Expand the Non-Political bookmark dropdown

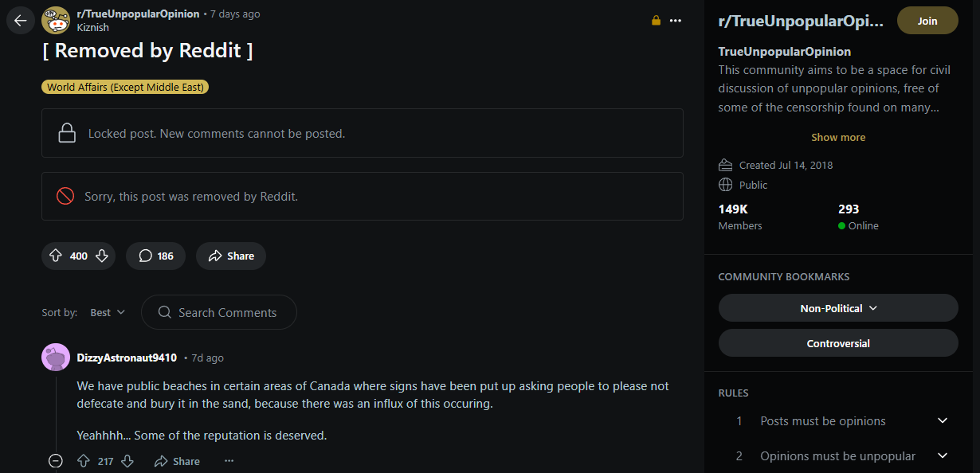click(x=838, y=308)
